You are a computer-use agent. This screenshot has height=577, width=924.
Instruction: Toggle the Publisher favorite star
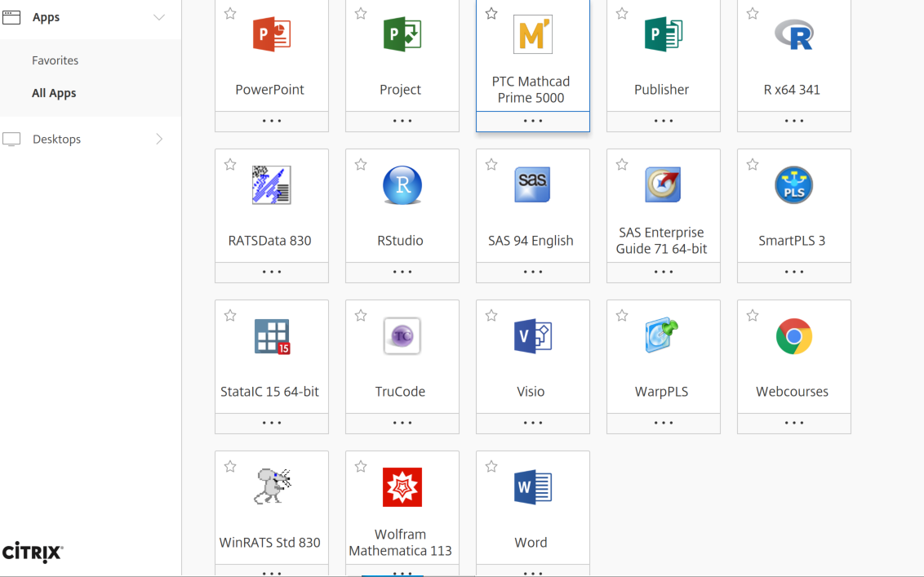click(622, 14)
